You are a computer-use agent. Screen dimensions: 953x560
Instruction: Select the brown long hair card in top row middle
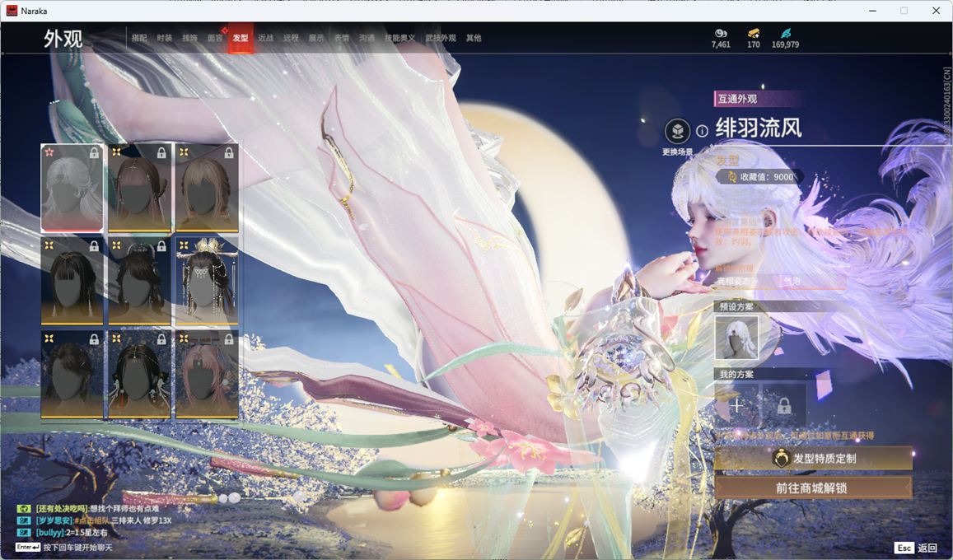point(139,189)
